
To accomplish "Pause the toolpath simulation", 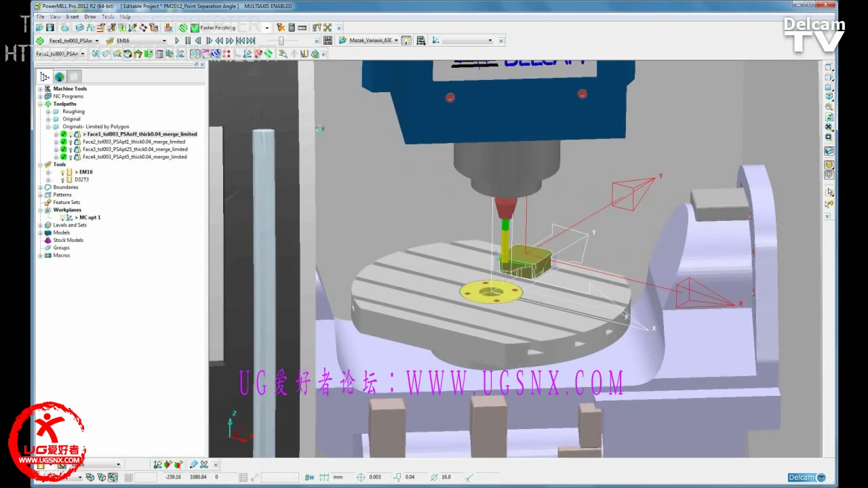I will pos(188,41).
